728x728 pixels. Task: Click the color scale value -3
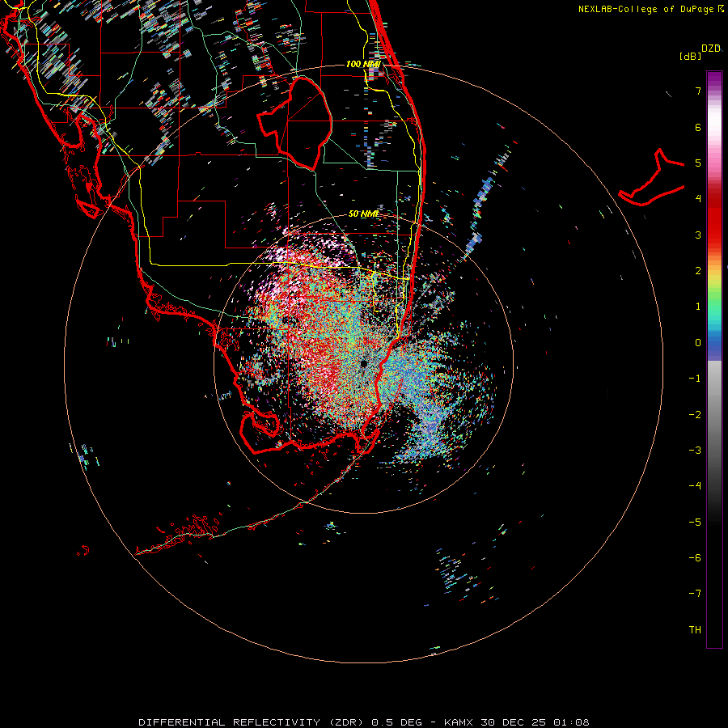click(695, 451)
